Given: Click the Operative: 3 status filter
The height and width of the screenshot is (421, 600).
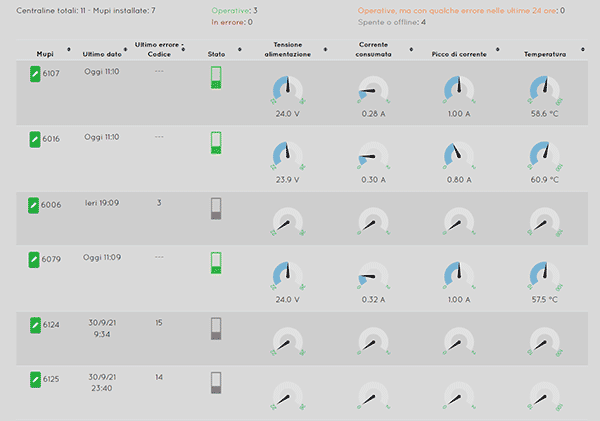Looking at the screenshot, I should tap(235, 10).
